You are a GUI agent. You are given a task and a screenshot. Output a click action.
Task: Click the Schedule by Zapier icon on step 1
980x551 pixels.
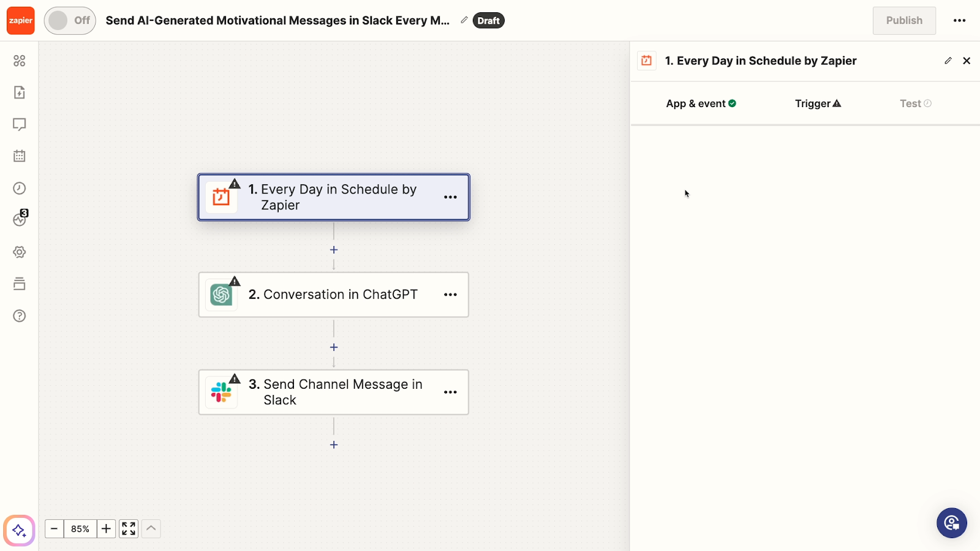[221, 197]
